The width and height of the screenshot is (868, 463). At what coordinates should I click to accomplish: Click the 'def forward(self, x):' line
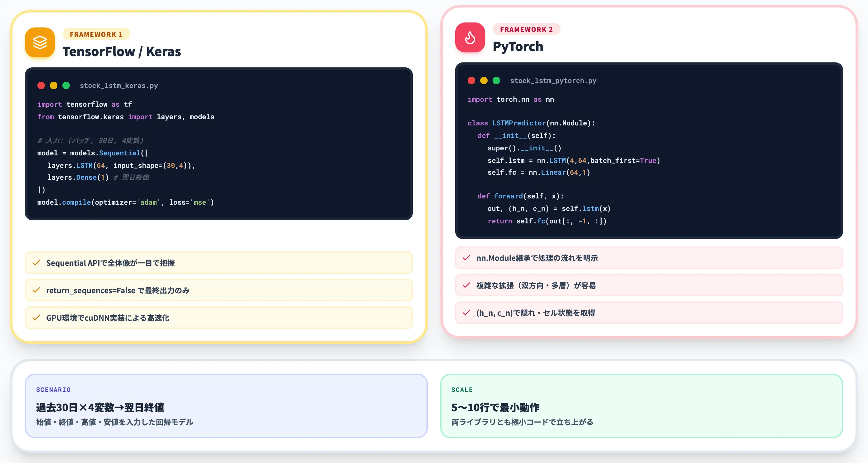click(x=521, y=196)
